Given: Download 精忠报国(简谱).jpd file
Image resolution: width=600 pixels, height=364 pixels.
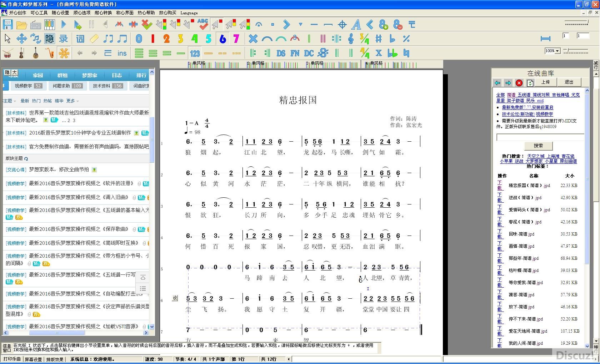Looking at the screenshot, I should 500,186.
